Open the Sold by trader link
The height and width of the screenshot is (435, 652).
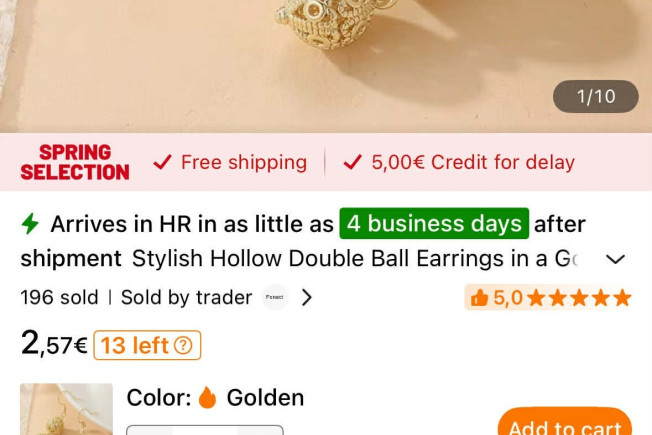click(x=186, y=297)
